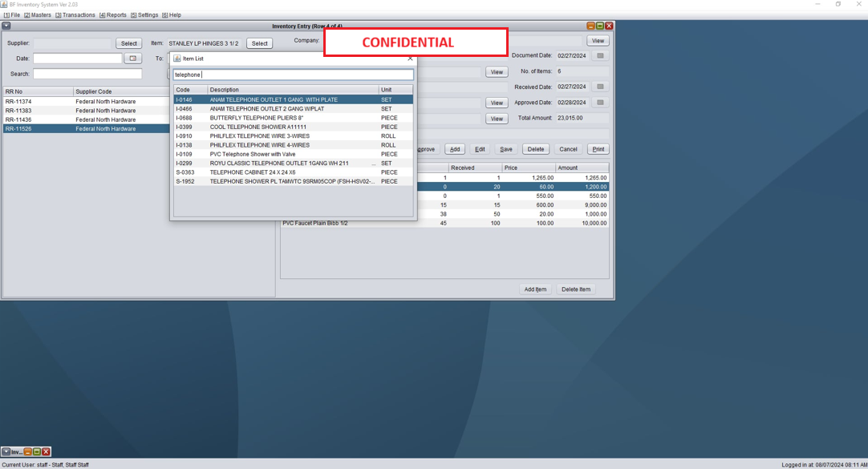Click the red close icon on the docked Inv... frame
Image resolution: width=868 pixels, height=469 pixels.
point(46,452)
